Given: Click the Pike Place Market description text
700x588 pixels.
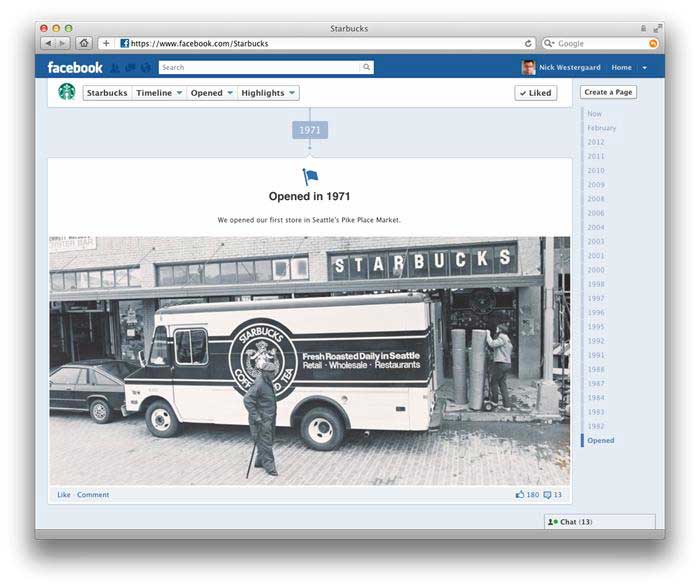Looking at the screenshot, I should click(x=309, y=220).
